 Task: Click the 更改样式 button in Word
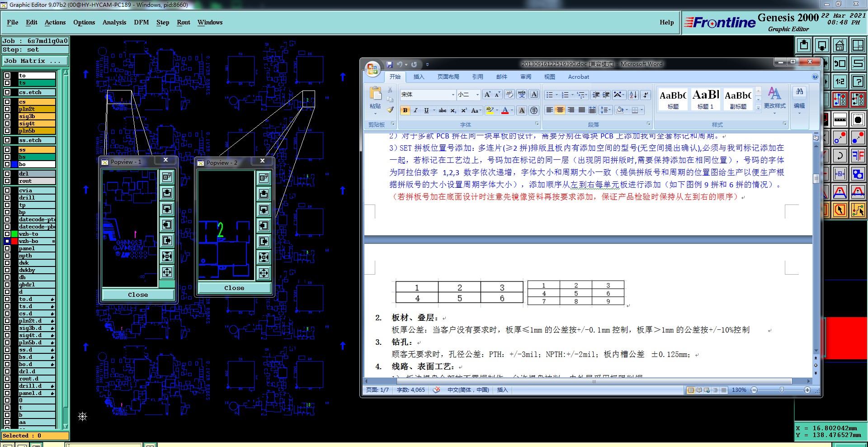pyautogui.click(x=774, y=100)
